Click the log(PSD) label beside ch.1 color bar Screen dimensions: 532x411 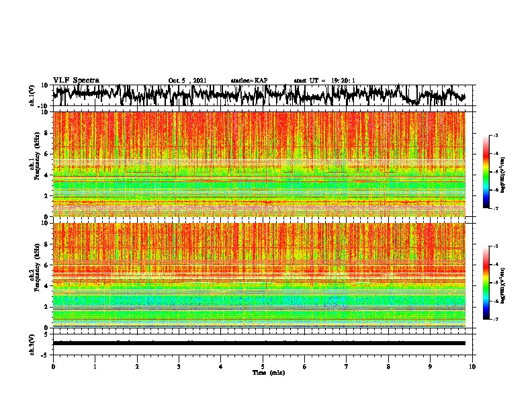click(503, 175)
